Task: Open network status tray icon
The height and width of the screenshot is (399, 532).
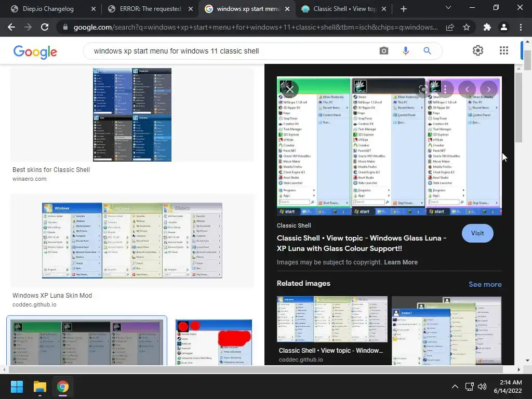Action: pyautogui.click(x=470, y=387)
